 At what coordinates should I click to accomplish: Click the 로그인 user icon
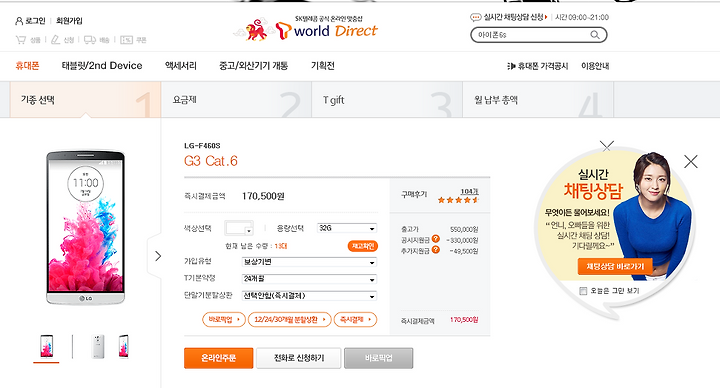coord(19,21)
